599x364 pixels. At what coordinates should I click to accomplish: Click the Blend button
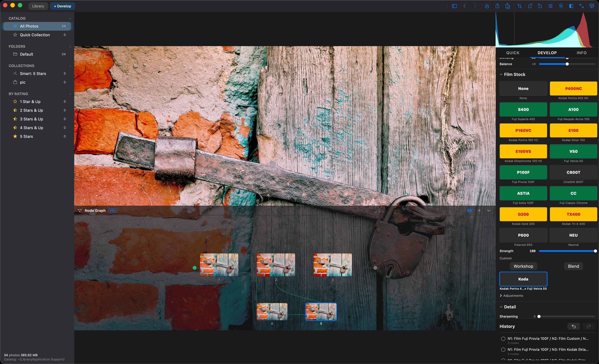click(x=573, y=266)
